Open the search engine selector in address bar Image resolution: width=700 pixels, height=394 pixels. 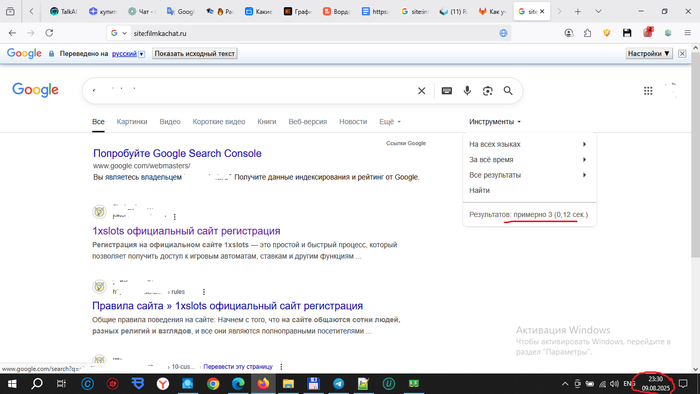(119, 33)
